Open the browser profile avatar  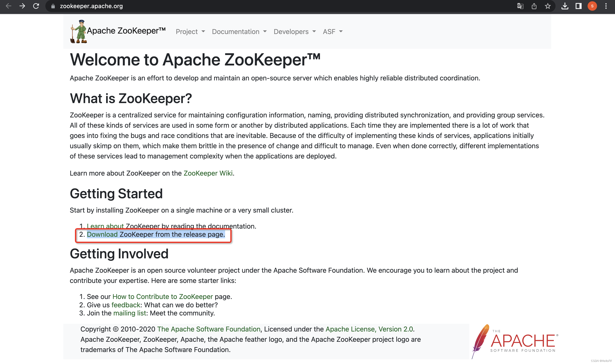(592, 6)
